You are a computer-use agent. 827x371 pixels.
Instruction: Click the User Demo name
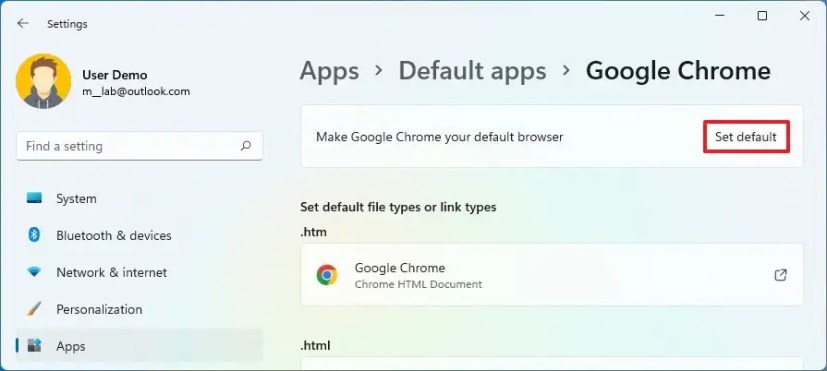click(x=114, y=75)
